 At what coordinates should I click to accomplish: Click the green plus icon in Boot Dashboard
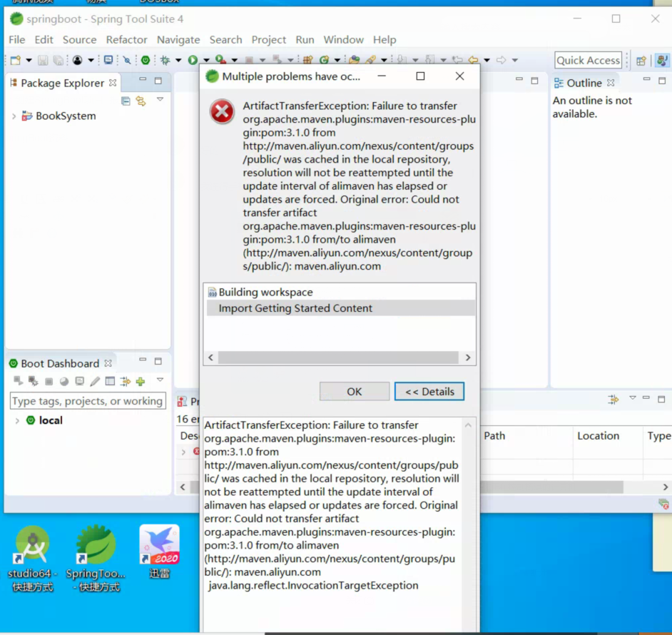(x=141, y=382)
